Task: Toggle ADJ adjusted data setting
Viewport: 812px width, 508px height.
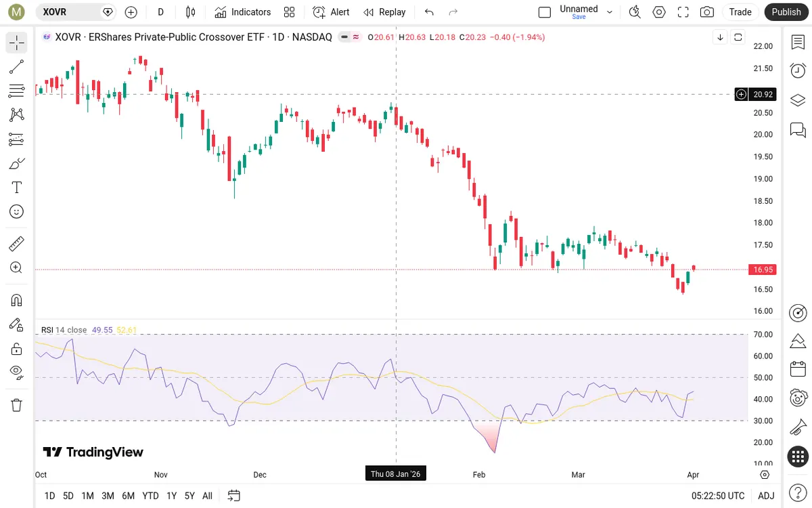Action: pyautogui.click(x=766, y=496)
